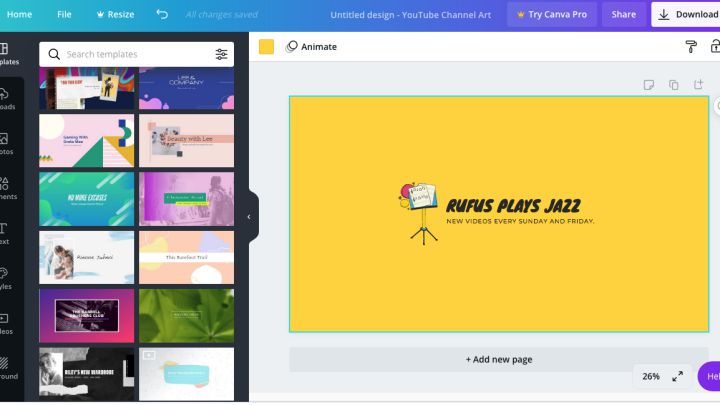The height and width of the screenshot is (405, 720).
Task: Choose the Riley's New Wardrobe template
Action: [87, 374]
